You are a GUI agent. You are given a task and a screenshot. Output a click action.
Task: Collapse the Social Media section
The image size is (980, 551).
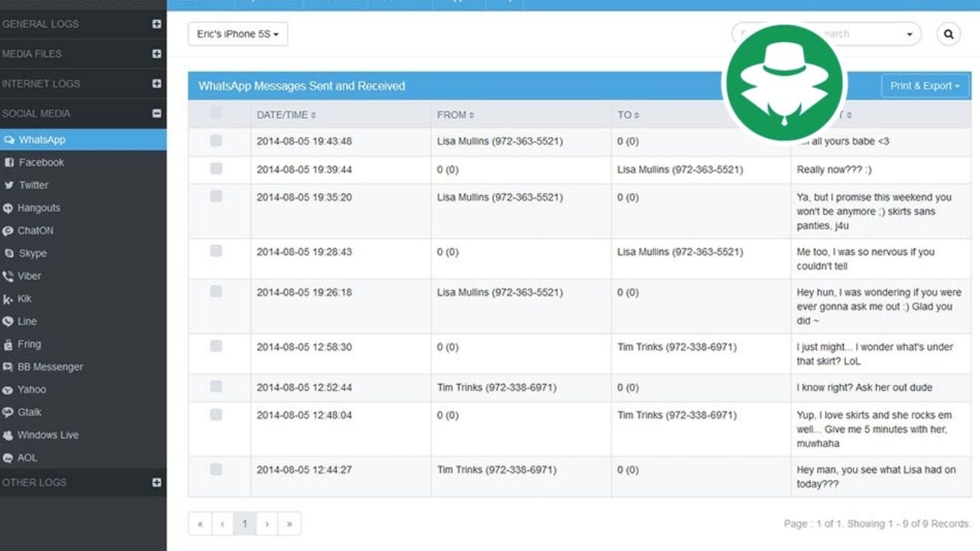click(x=156, y=113)
